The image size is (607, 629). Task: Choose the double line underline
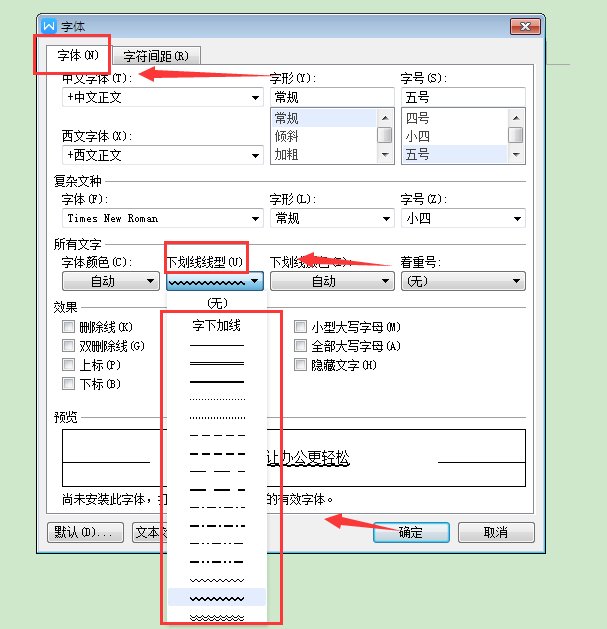pos(217,363)
